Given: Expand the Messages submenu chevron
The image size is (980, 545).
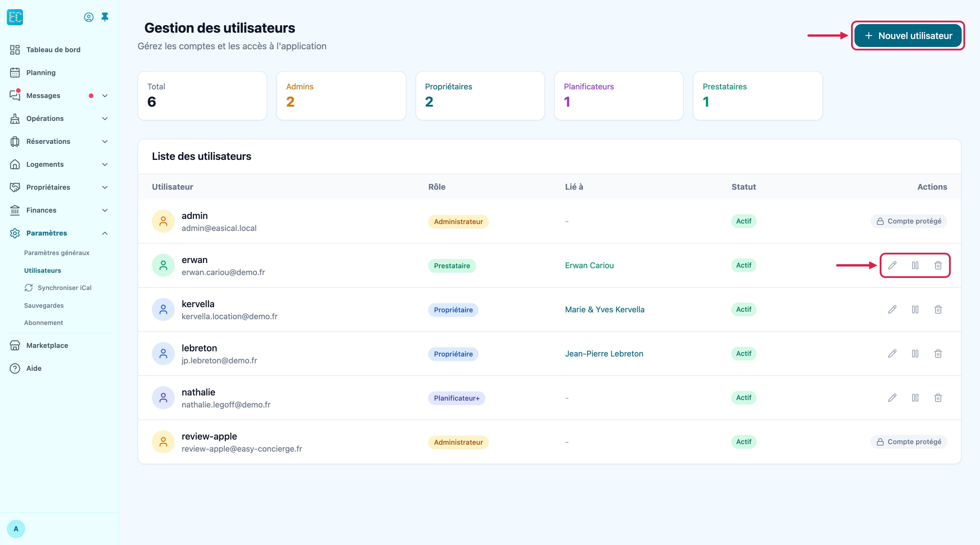Looking at the screenshot, I should point(105,95).
